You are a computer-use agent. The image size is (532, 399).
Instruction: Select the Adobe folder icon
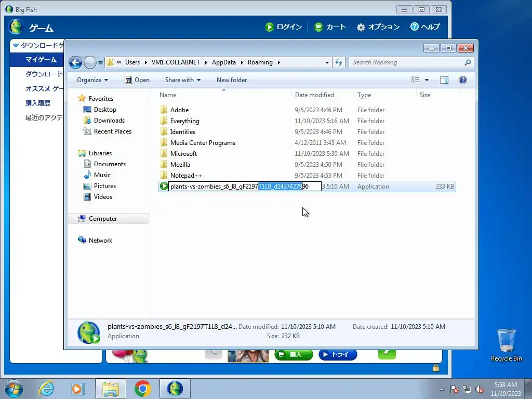[x=164, y=110]
